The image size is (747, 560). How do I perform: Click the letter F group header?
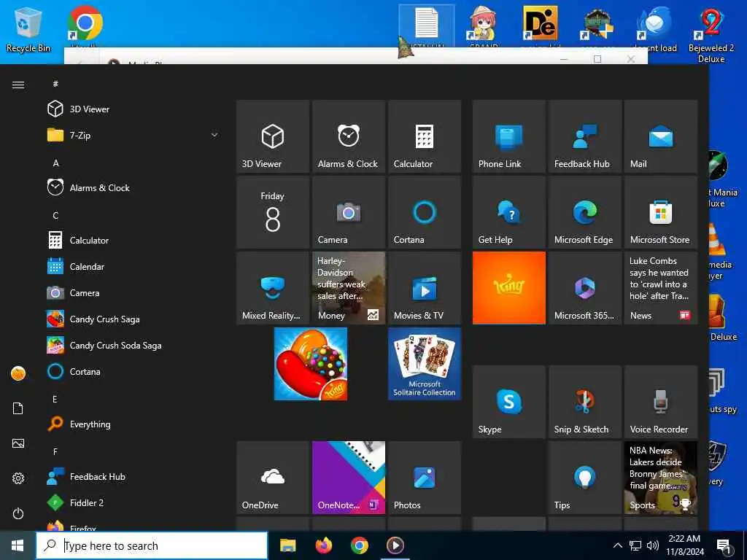[x=55, y=451]
